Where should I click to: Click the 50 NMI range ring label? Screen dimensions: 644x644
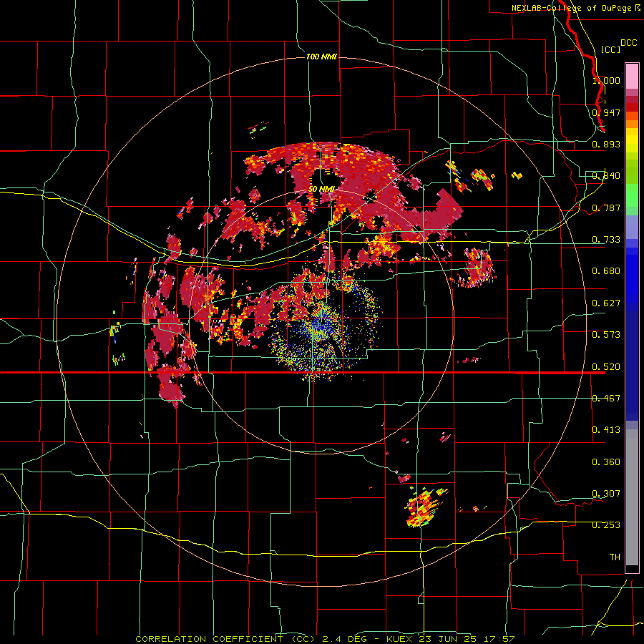point(321,189)
